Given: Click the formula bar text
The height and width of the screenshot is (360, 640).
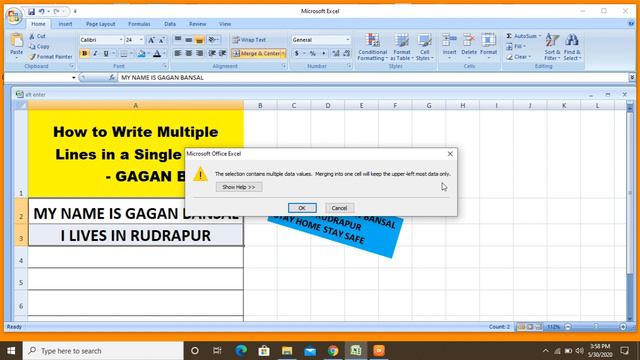Looking at the screenshot, I should [162, 78].
